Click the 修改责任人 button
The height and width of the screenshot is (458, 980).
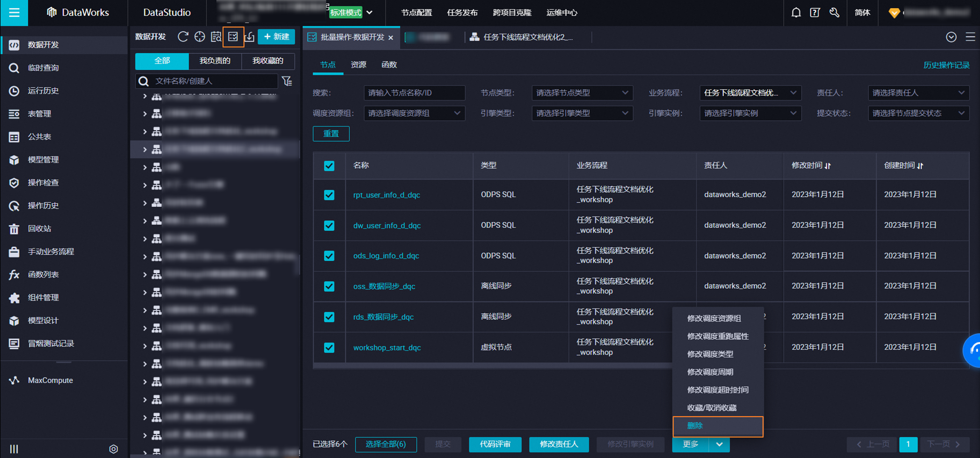(x=559, y=444)
